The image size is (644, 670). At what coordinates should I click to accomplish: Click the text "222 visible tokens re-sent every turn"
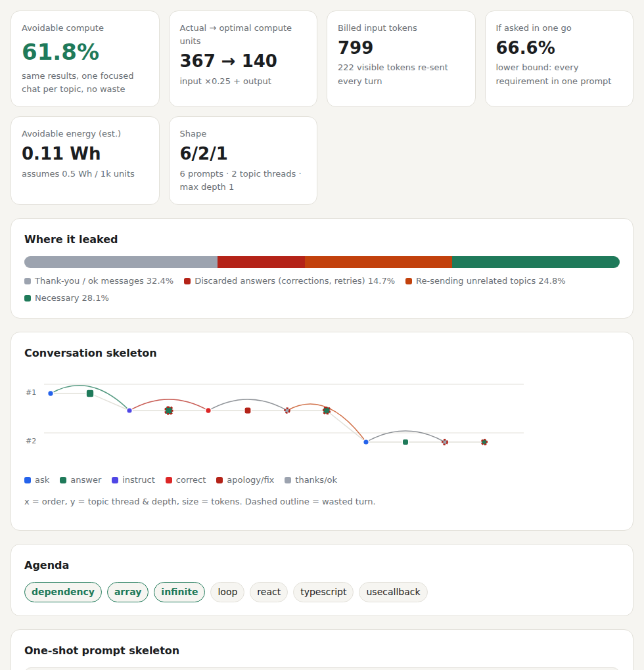tap(393, 74)
